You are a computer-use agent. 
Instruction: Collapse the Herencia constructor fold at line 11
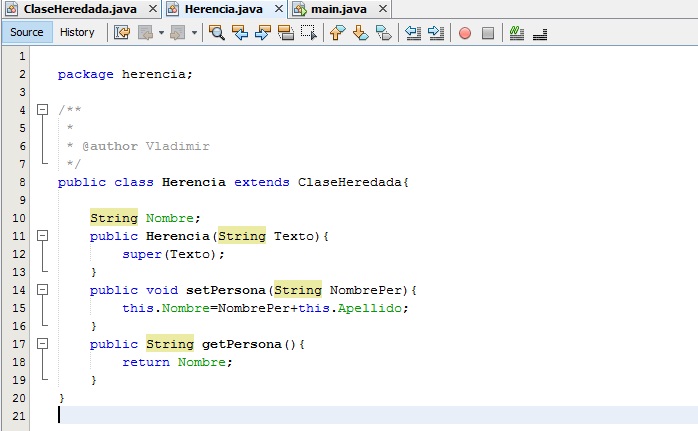(x=42, y=236)
